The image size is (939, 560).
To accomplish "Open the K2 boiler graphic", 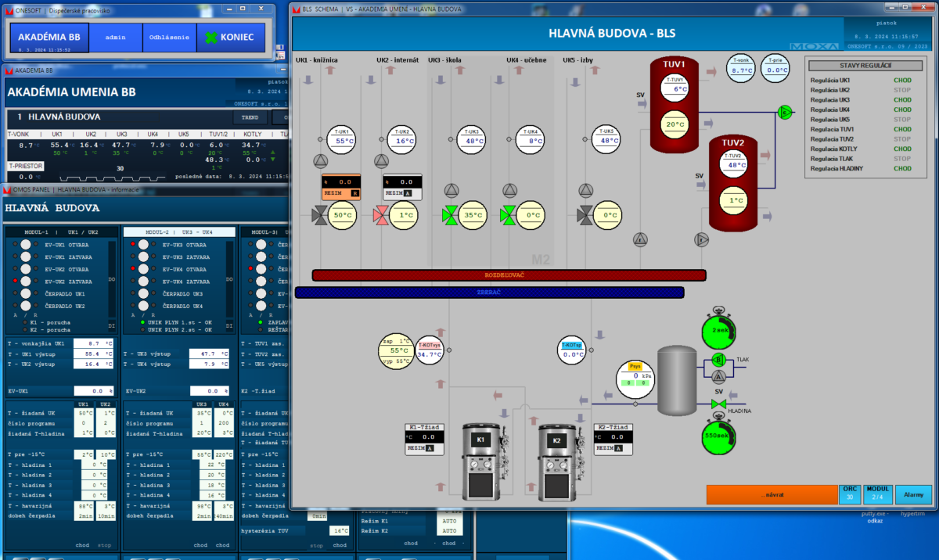I will point(558,461).
